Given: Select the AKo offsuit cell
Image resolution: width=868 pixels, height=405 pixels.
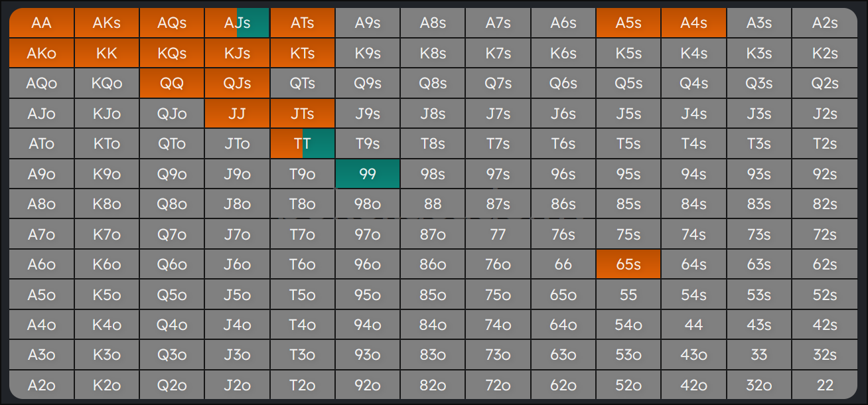Looking at the screenshot, I should click(x=41, y=54).
